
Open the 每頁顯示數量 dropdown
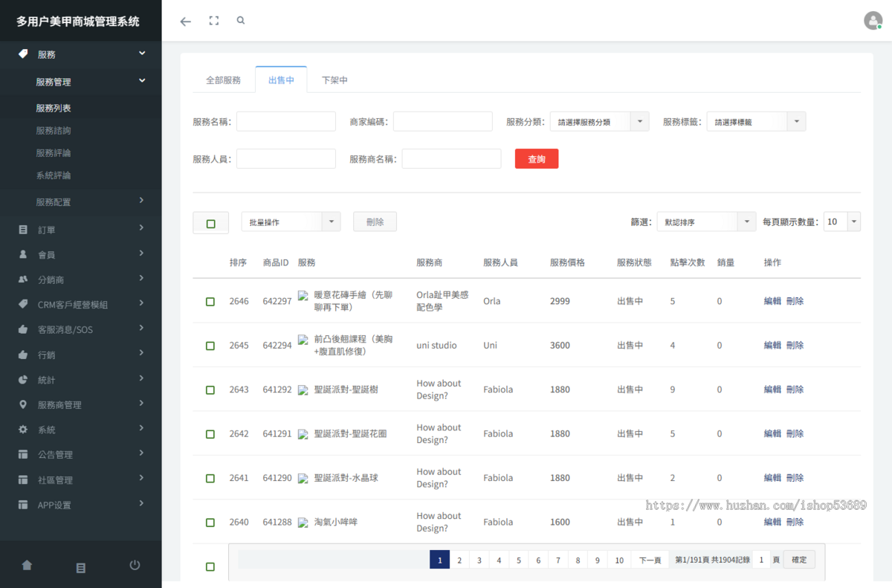(842, 222)
